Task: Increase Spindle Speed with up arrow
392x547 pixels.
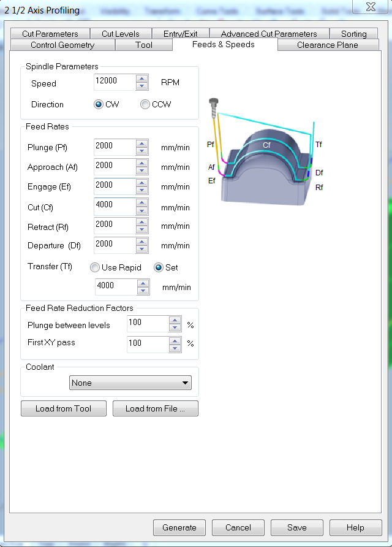Action: 141,78
